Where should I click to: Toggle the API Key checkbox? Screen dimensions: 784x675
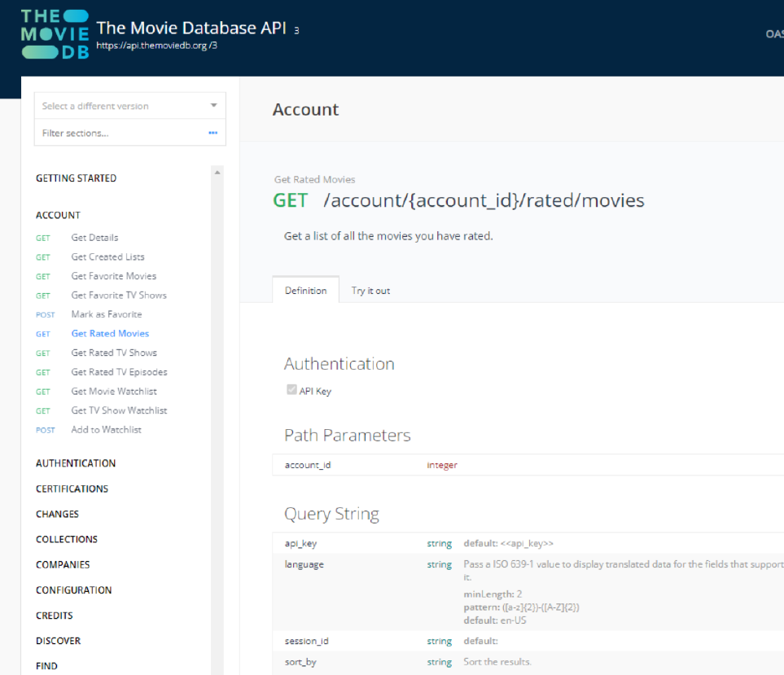click(291, 390)
